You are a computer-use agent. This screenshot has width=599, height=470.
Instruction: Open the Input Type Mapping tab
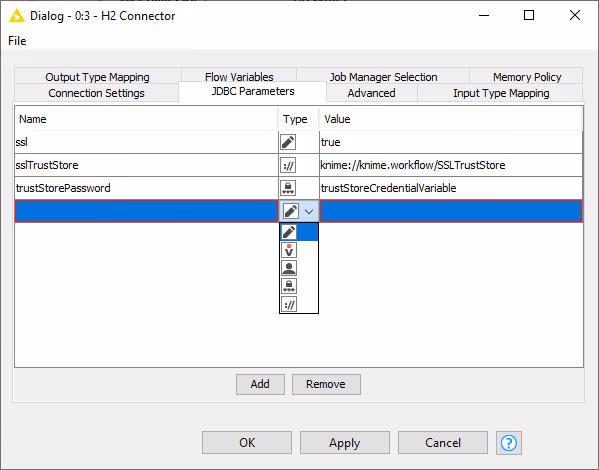(x=501, y=93)
